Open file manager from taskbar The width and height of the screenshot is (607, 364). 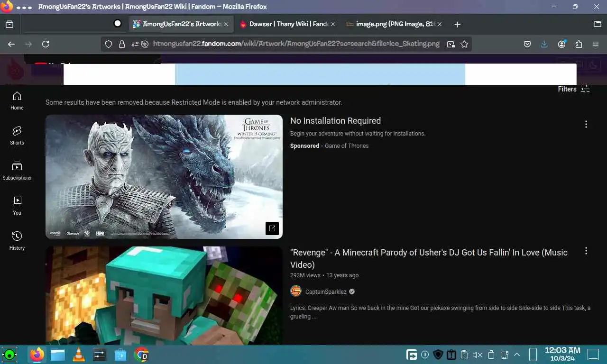pos(58,355)
